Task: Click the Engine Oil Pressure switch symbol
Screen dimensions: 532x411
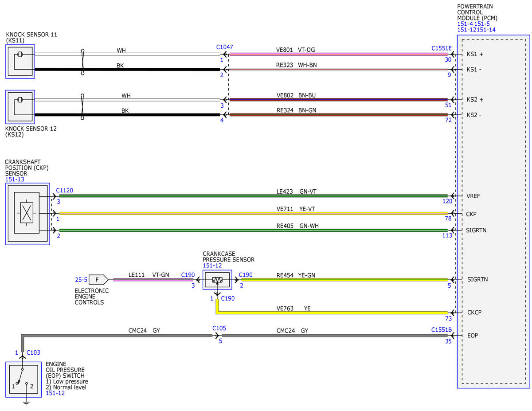Action: click(23, 380)
